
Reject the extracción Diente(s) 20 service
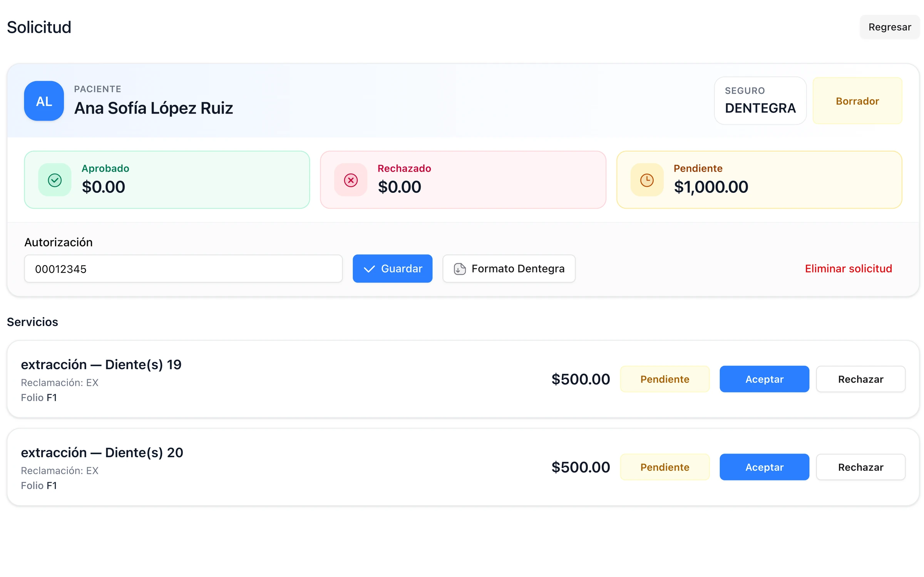tap(860, 467)
